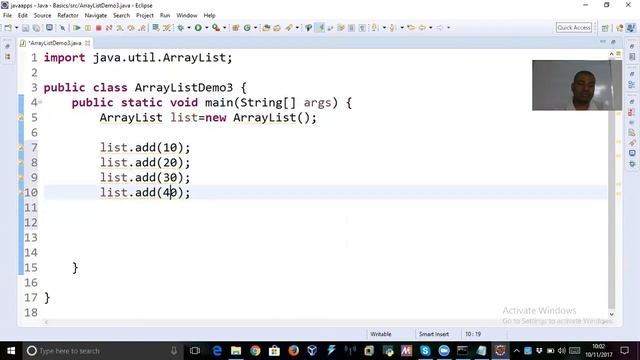Minimize the editor area view

pyautogui.click(x=603, y=42)
